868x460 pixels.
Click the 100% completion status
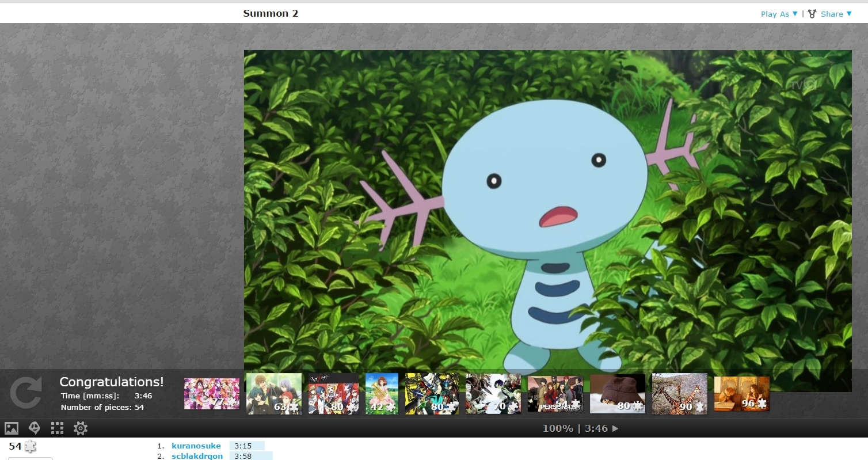558,428
